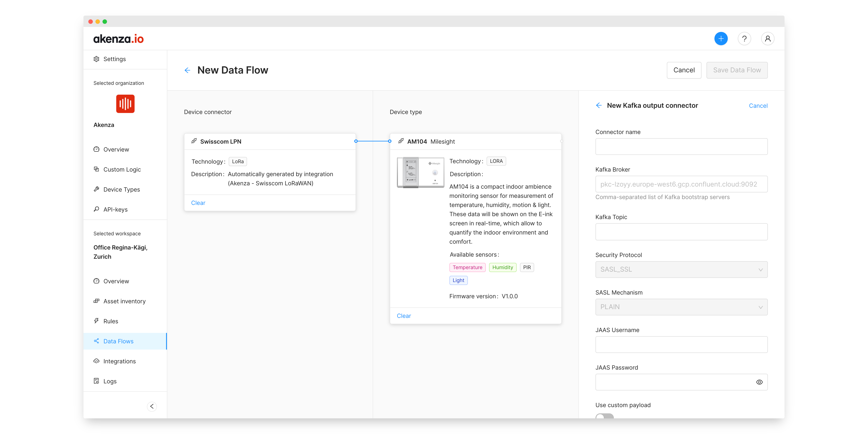
Task: Open the help question mark icon
Action: tap(744, 39)
